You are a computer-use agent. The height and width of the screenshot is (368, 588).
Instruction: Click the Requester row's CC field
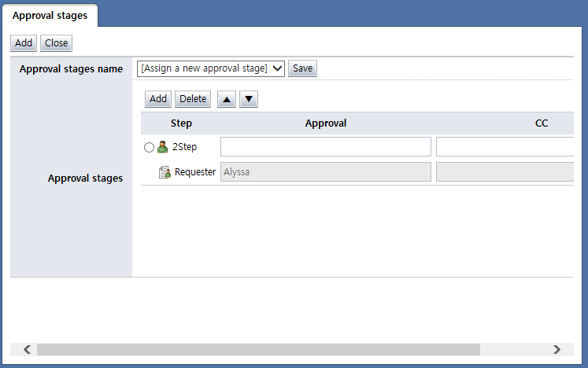[504, 171]
